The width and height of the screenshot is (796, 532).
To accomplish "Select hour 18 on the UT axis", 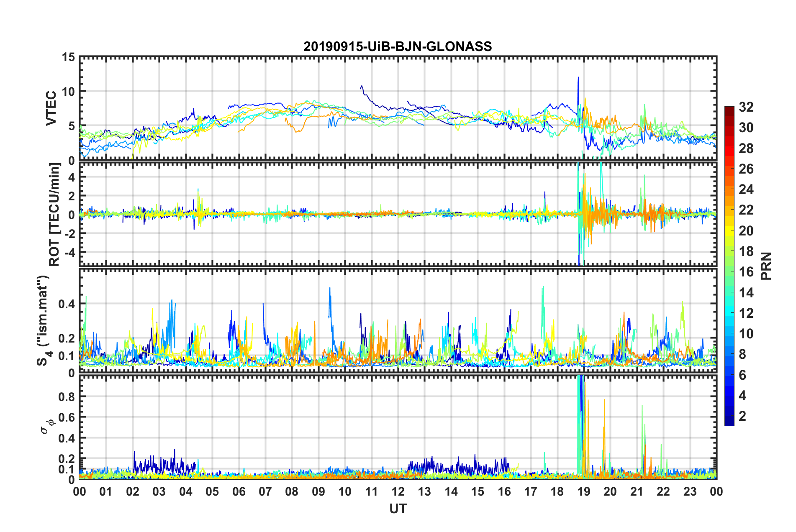I will [x=557, y=491].
